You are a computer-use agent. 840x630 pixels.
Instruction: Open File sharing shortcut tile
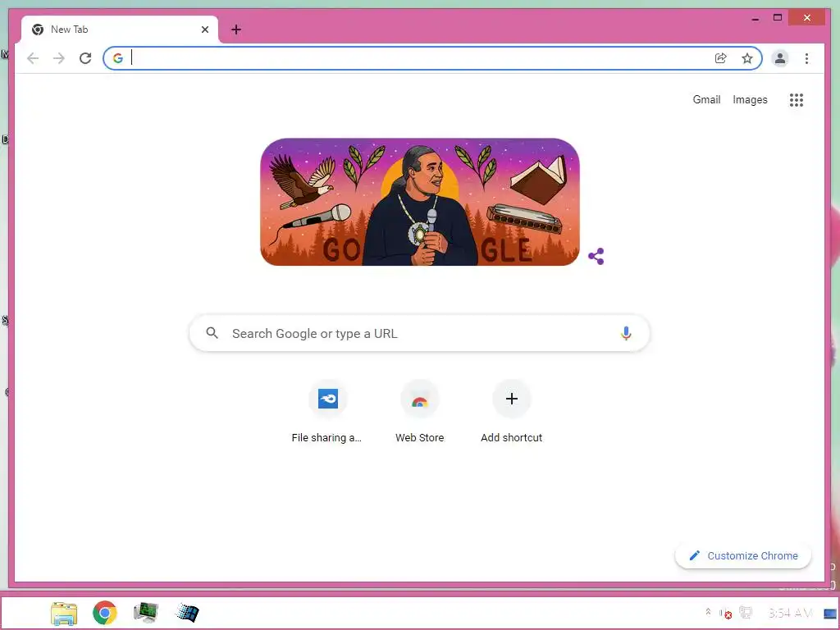click(327, 412)
